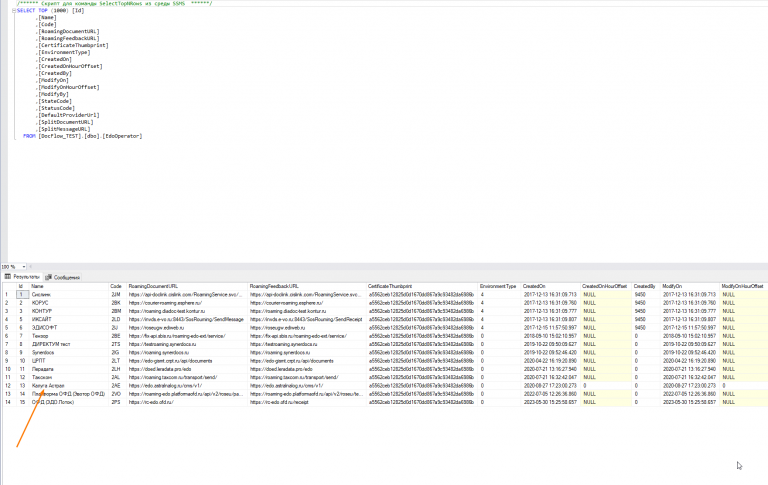The width and height of the screenshot is (768, 485).
Task: Select the Code cell '2TS'
Action: [x=118, y=344]
